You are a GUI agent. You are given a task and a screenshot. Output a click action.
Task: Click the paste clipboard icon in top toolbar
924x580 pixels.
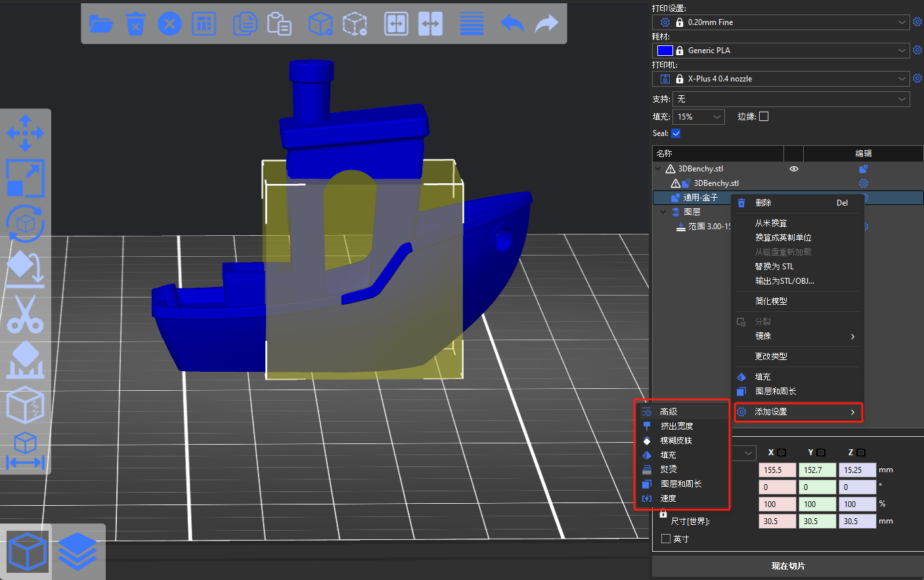(279, 24)
